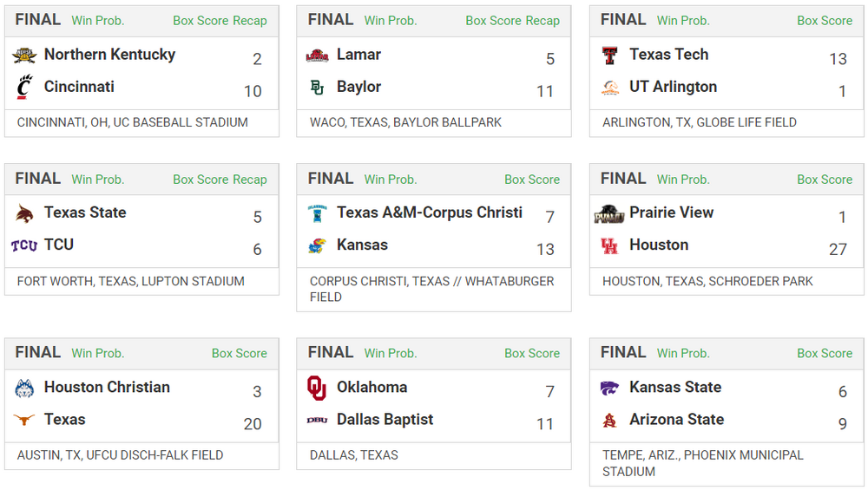Open Recap for Northern Kentucky–Cincinnati game
868x490 pixels.
tap(250, 21)
